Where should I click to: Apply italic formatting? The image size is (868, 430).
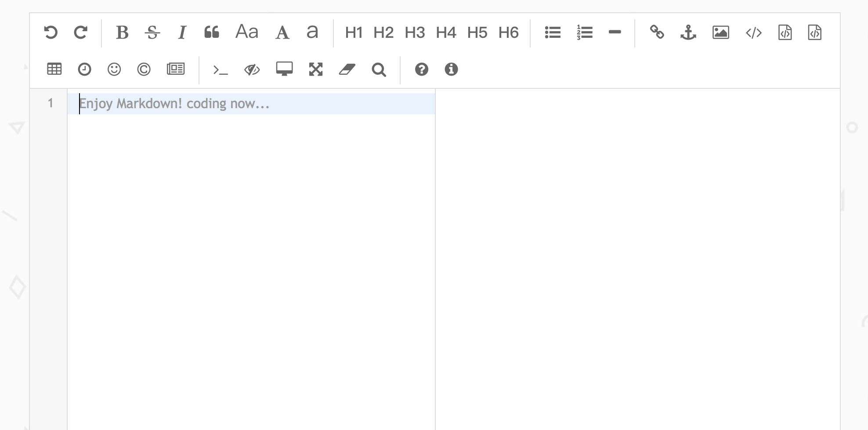pos(182,33)
